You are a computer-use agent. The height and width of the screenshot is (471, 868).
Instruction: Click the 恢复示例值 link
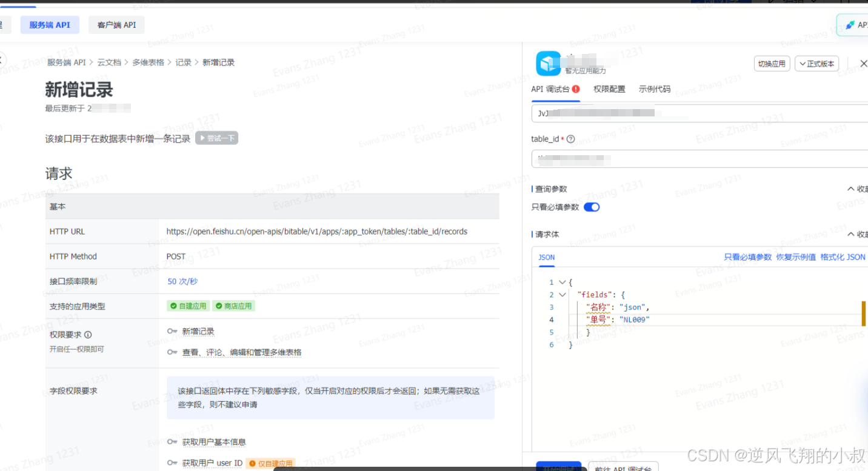pyautogui.click(x=796, y=257)
